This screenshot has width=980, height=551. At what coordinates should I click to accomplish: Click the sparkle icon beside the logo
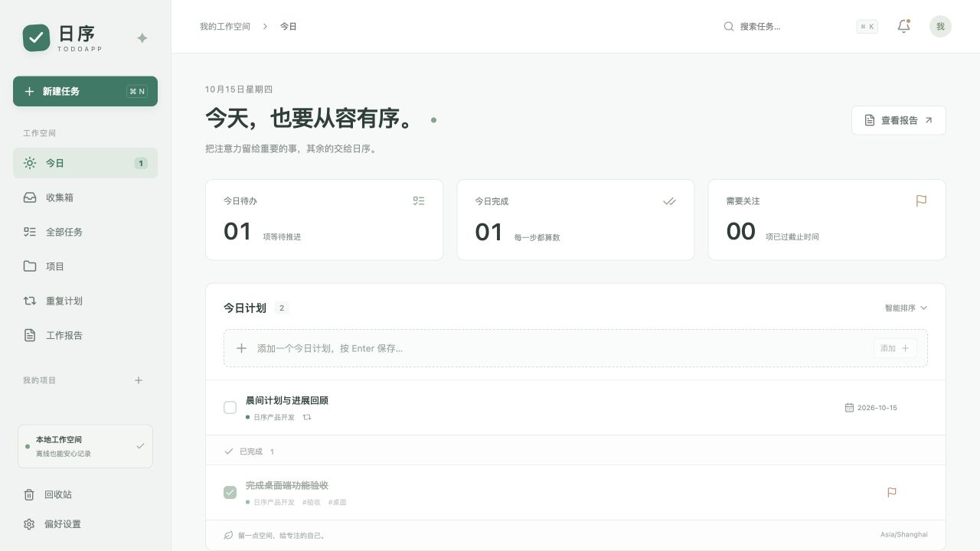[142, 38]
